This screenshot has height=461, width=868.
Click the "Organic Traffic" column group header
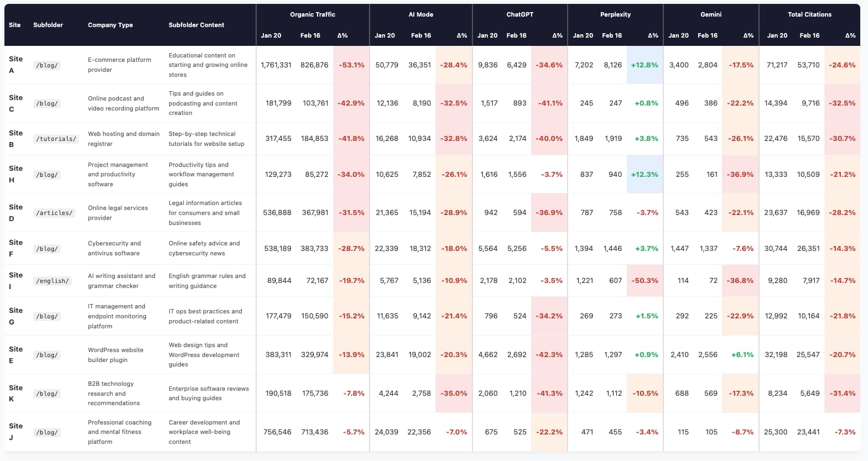pos(313,14)
